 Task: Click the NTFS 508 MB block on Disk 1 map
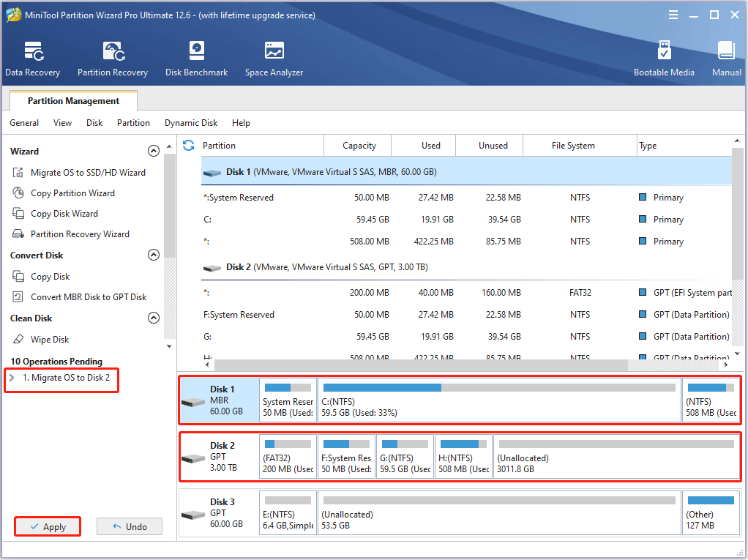[x=711, y=400]
